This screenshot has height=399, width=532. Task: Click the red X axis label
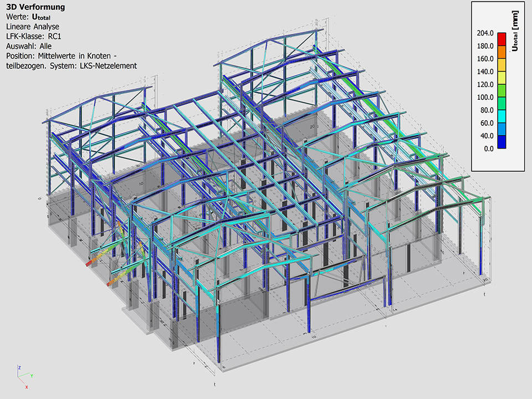point(27,387)
